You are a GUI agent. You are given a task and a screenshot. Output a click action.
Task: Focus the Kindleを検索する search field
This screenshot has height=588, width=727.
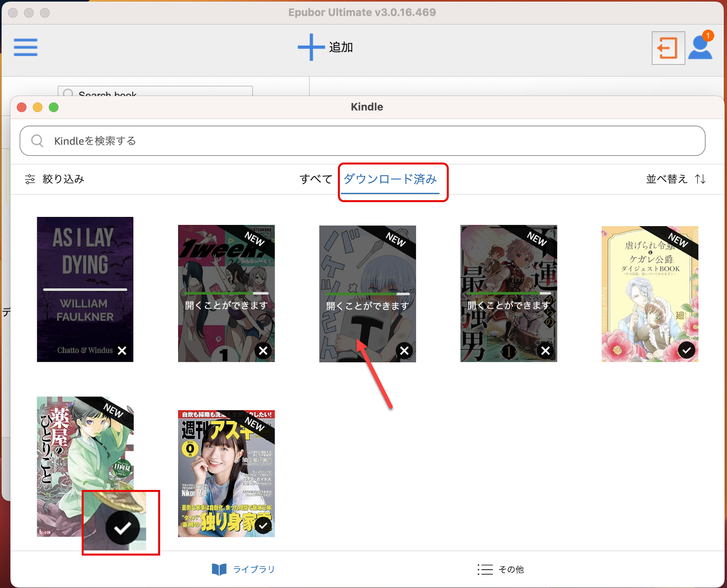click(x=362, y=141)
